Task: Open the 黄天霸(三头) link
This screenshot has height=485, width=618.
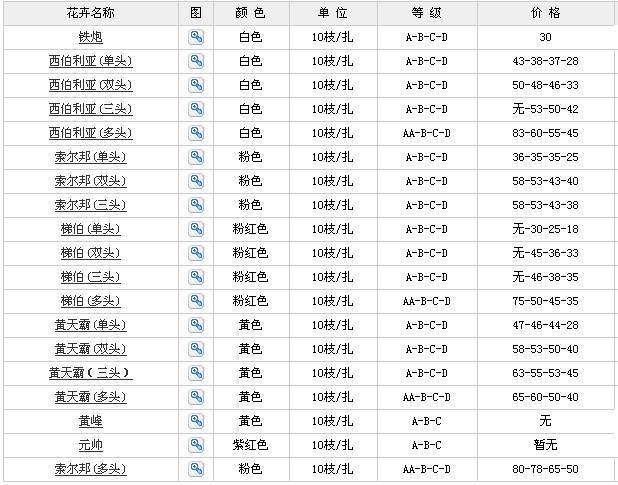Action: click(x=91, y=373)
